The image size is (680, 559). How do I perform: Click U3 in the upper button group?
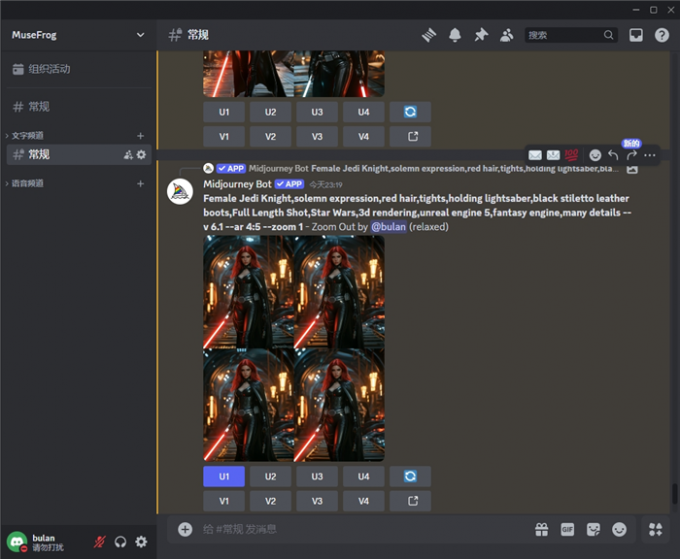pyautogui.click(x=317, y=112)
